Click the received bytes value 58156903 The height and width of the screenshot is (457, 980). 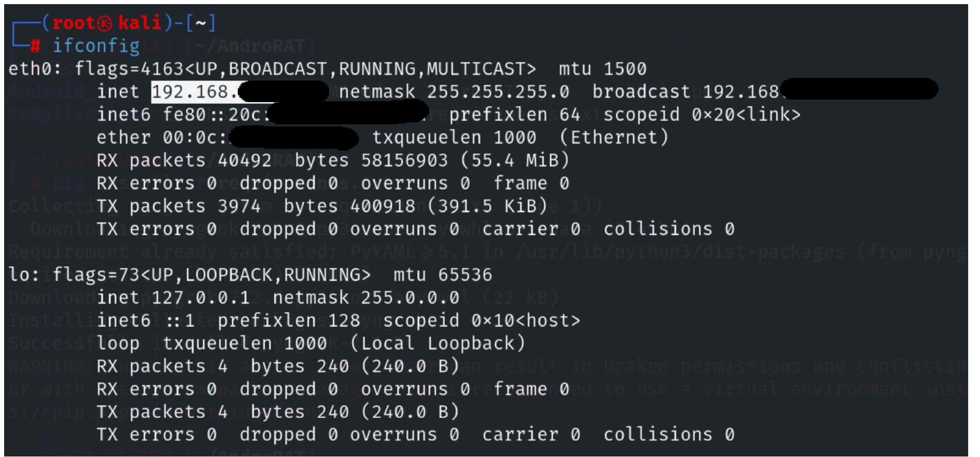point(404,160)
